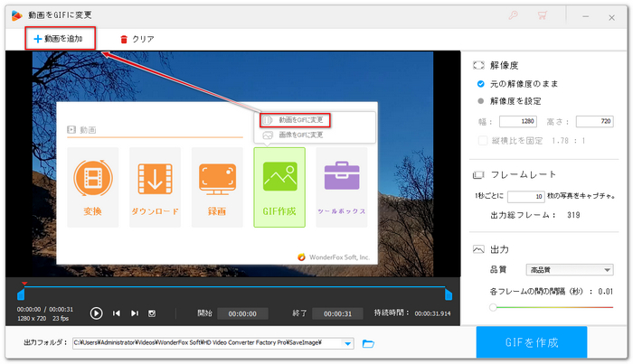
Task: Click the snapshot camera icon
Action: (152, 313)
